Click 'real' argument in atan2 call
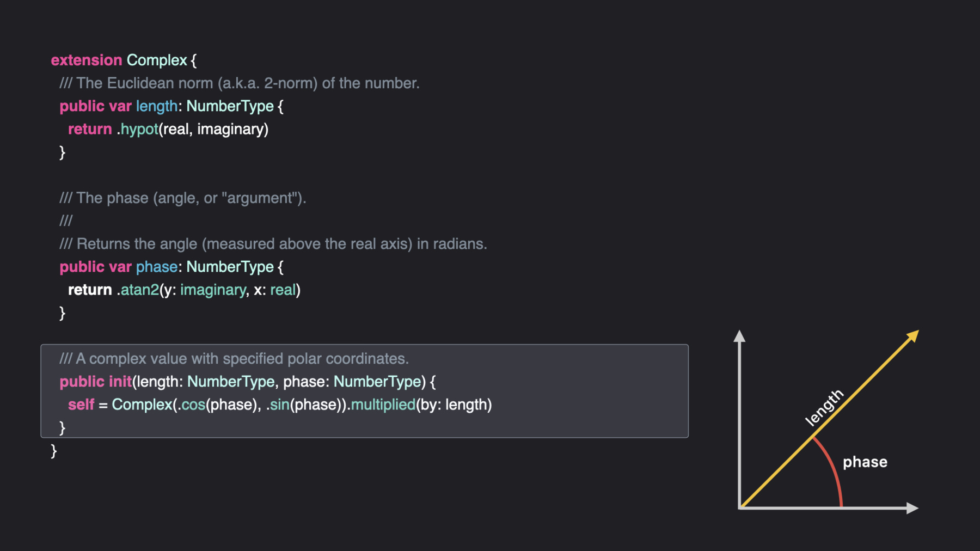 [x=283, y=290]
